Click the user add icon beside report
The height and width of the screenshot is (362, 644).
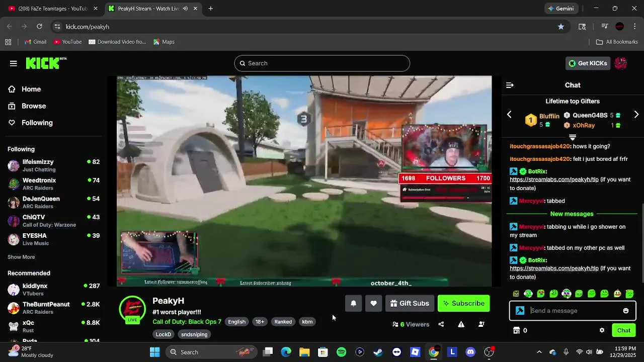pos(481,324)
